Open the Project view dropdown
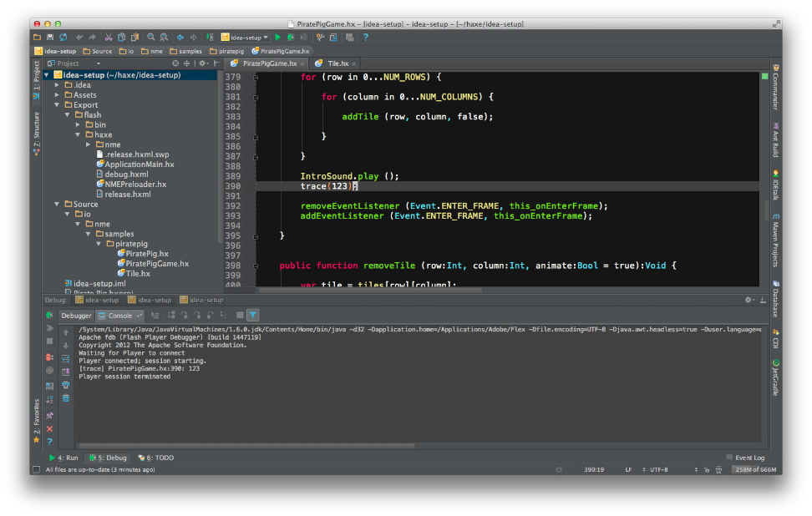The image size is (812, 516). 74,63
